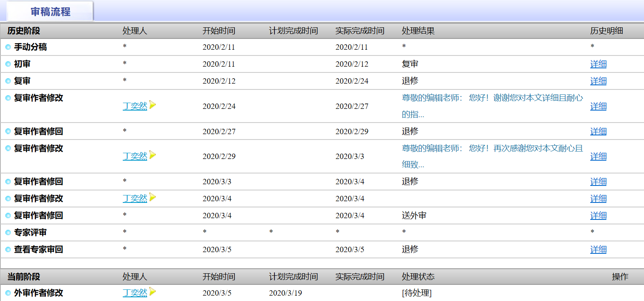Switch to the 审稿流程 tab
Image resolution: width=644 pixels, height=301 pixels.
(x=50, y=12)
